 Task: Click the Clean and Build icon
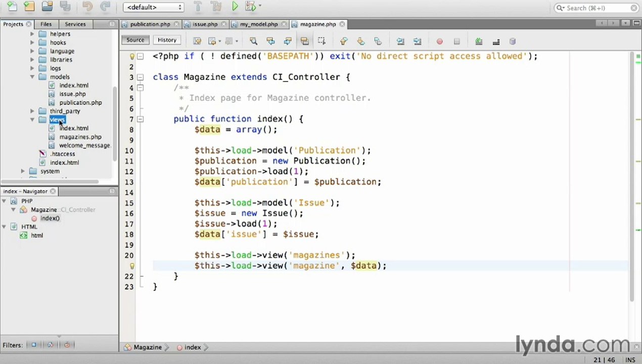pos(216,7)
